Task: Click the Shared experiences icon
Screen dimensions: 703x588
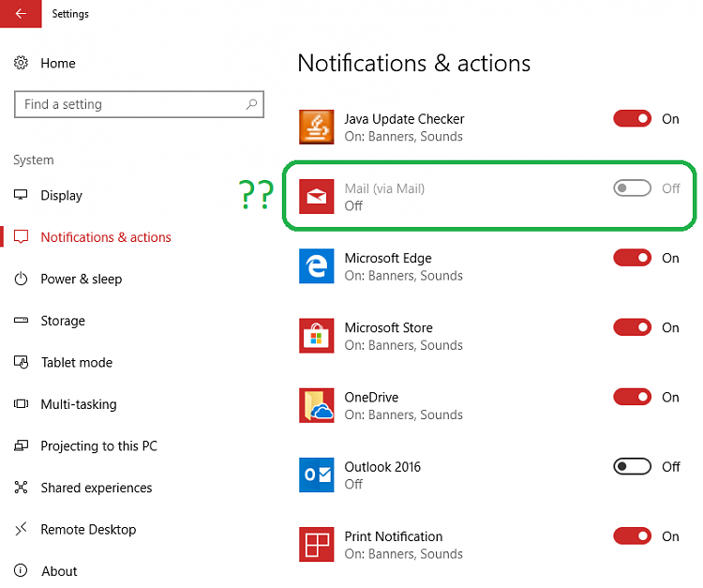Action: click(21, 487)
